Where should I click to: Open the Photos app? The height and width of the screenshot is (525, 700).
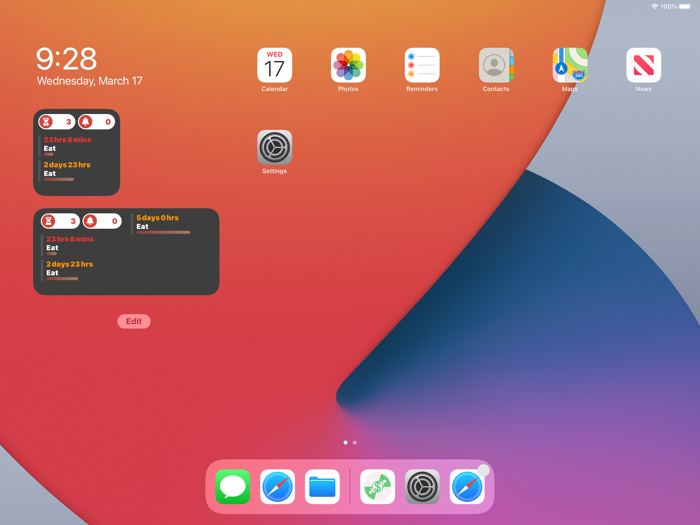click(348, 65)
